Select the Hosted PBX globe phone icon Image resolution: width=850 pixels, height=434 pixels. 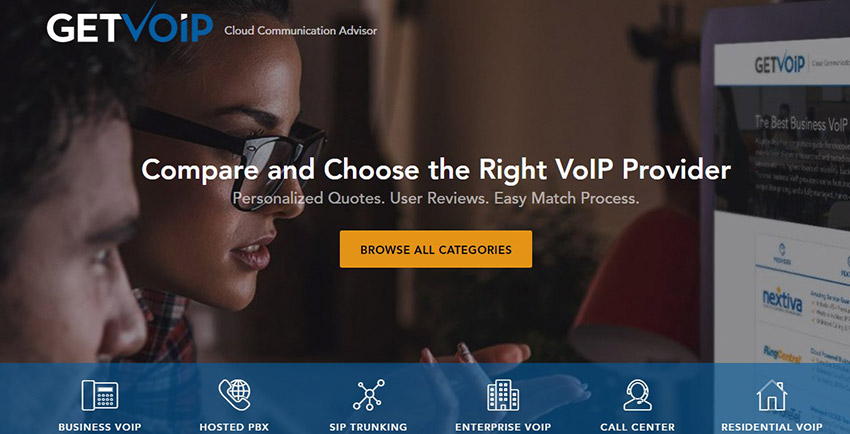(235, 394)
